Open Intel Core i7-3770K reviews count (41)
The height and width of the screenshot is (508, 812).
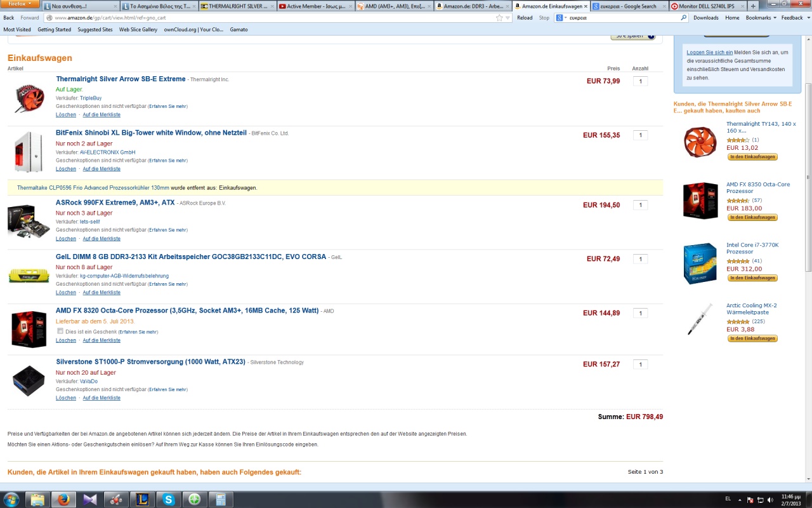(757, 261)
